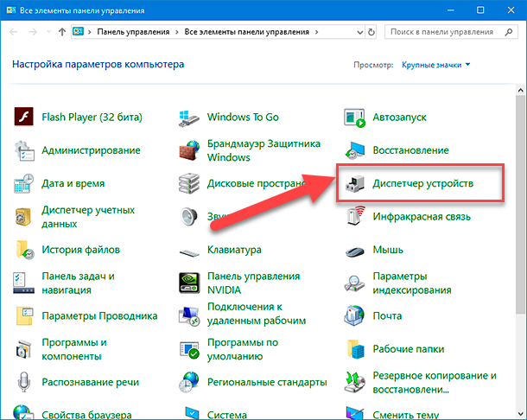Viewport: 527px width, 420px height.
Task: Click Все элементы панели управления breadcrumb
Action: (x=247, y=32)
